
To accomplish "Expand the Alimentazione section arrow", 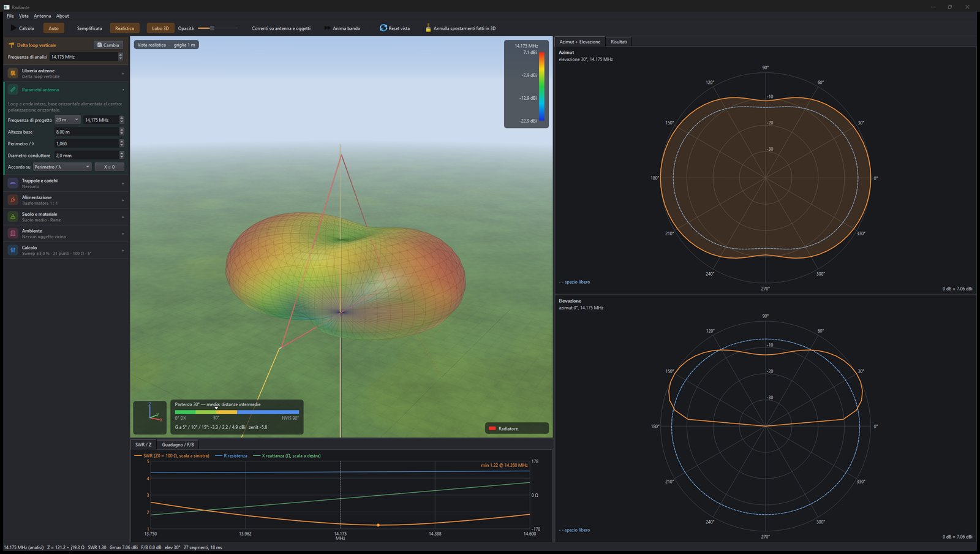I will [123, 200].
